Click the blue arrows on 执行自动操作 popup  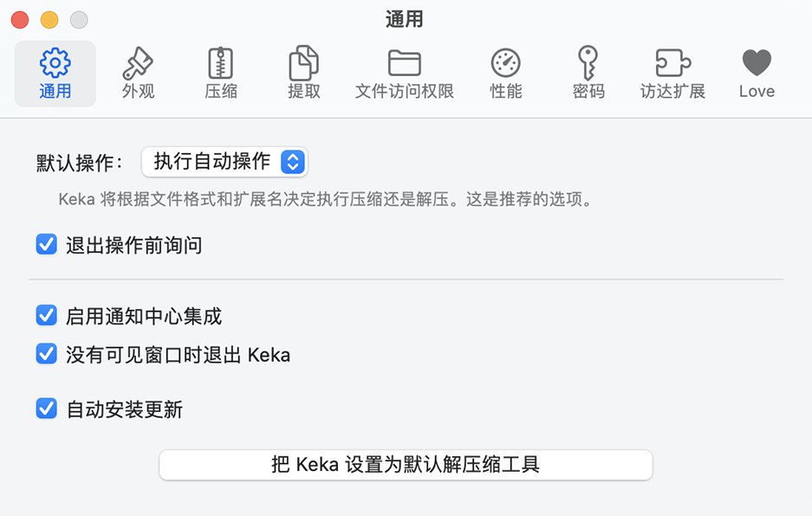(293, 161)
